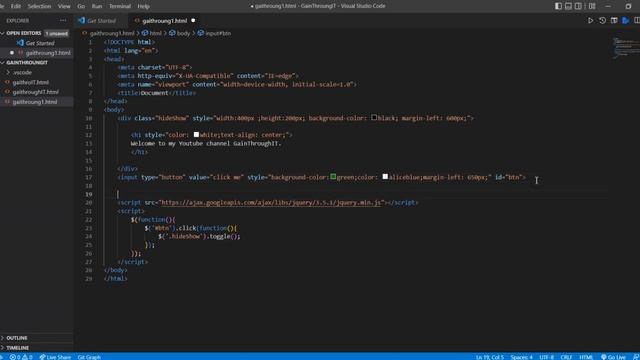This screenshot has height=360, width=640.
Task: Click the white color swatch on line 12
Action: pyautogui.click(x=196, y=134)
